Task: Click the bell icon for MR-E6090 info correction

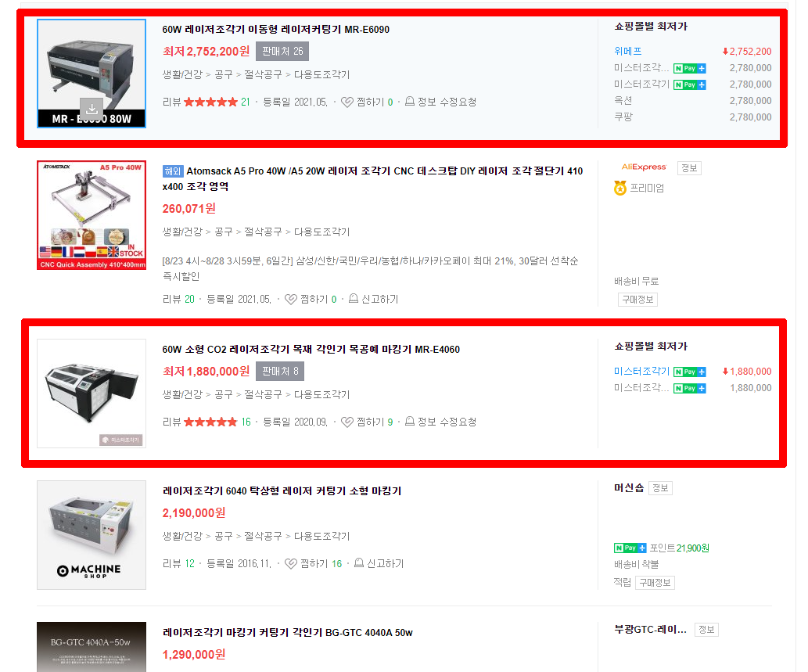Action: (x=410, y=101)
